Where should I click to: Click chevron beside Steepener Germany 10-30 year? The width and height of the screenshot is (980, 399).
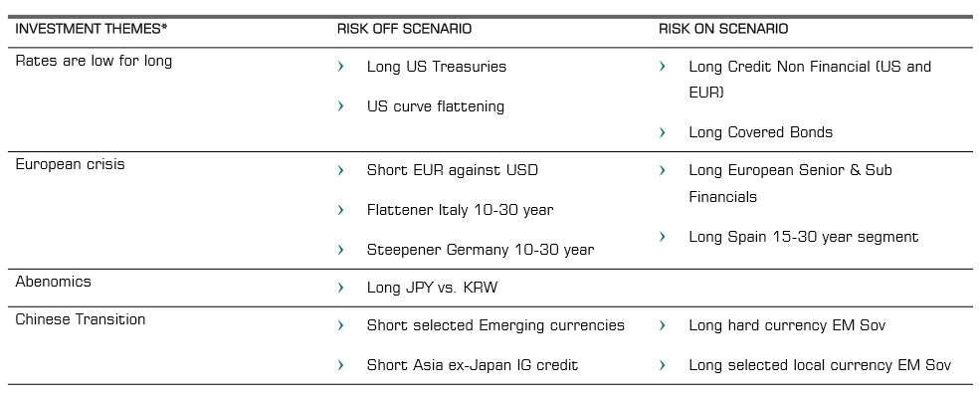pos(341,250)
